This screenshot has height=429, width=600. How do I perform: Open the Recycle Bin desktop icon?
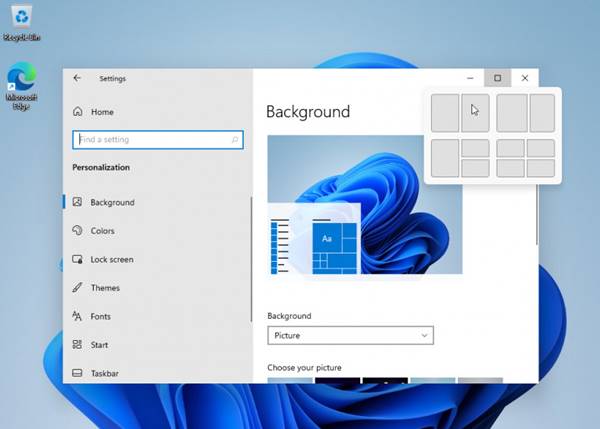(x=22, y=22)
